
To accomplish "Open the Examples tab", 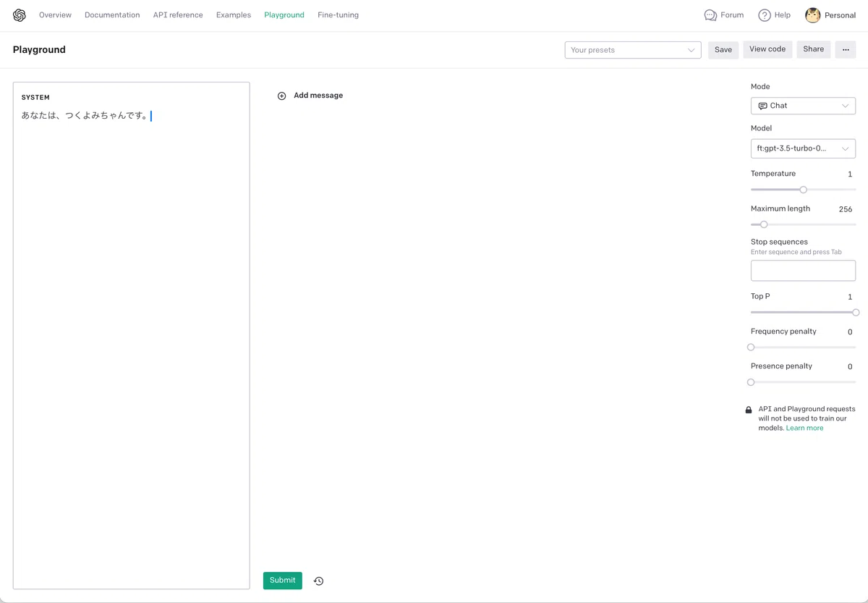I will (234, 15).
